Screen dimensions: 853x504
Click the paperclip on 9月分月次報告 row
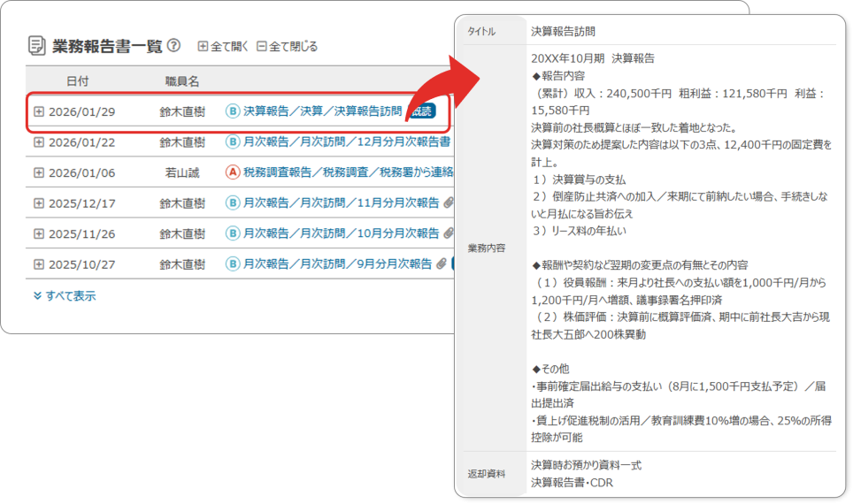coord(442,263)
